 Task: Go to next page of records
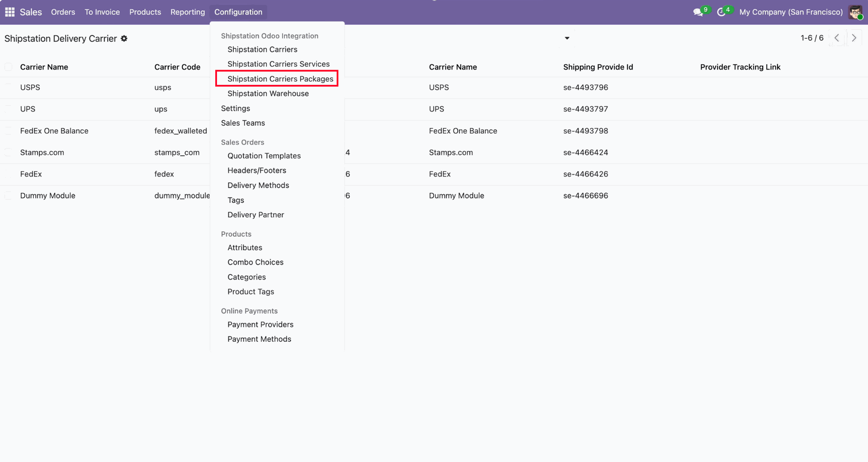(x=854, y=38)
